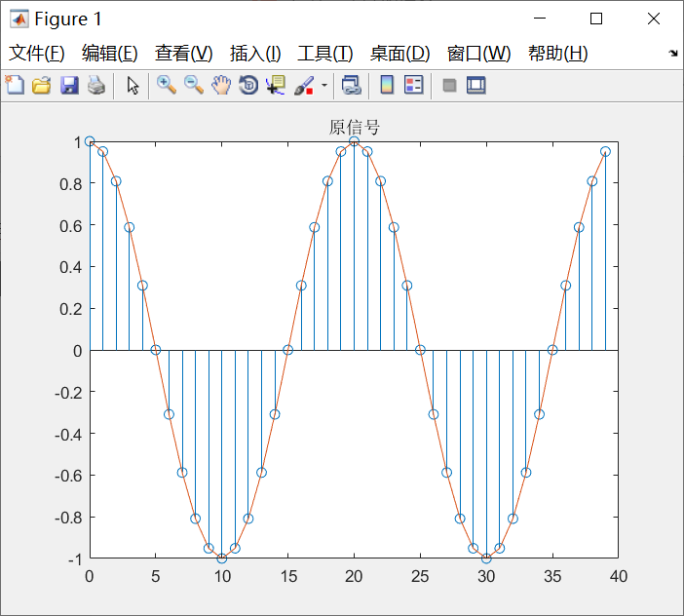Open the brush color dropdown arrow
684x616 pixels.
(x=324, y=85)
